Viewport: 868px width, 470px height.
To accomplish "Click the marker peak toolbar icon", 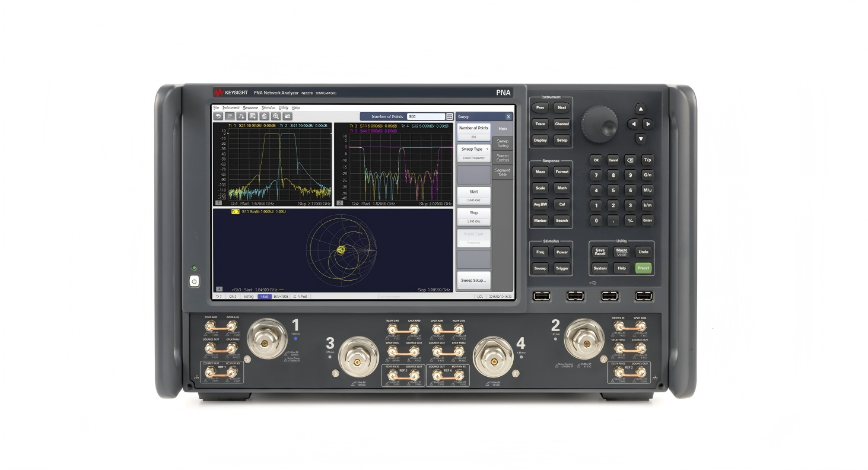I will [241, 117].
